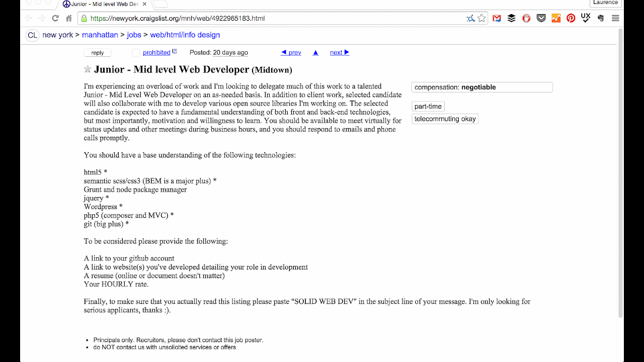The height and width of the screenshot is (362, 644).
Task: Click the blue molecule icon in address bar
Action: pos(470,18)
